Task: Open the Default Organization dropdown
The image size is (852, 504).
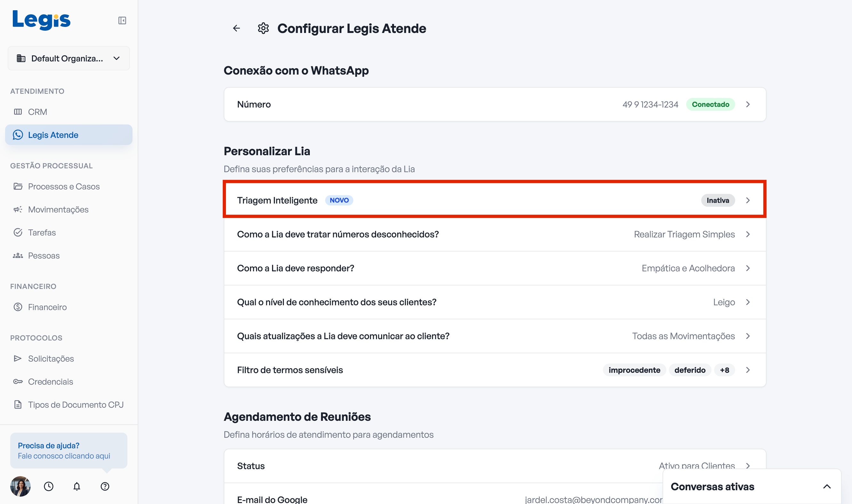Action: [x=68, y=59]
